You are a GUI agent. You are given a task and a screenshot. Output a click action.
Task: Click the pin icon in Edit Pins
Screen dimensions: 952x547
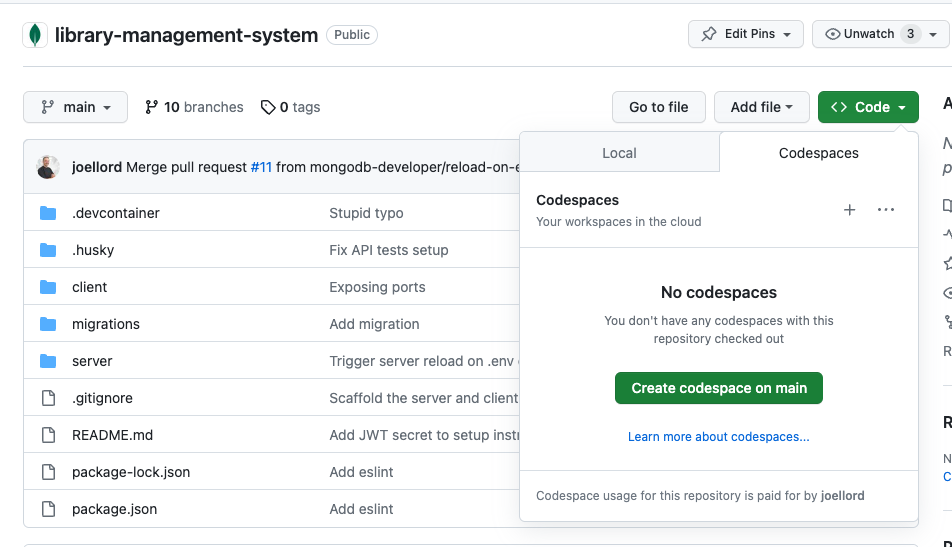point(709,34)
